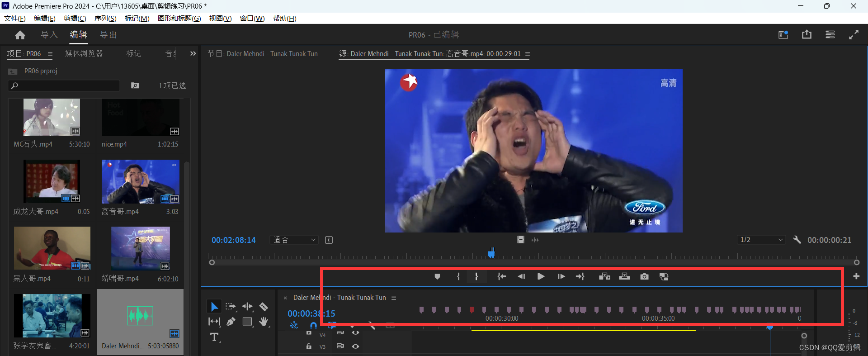Click the red marker on the timeline ruler
Image resolution: width=868 pixels, height=356 pixels.
tap(472, 310)
